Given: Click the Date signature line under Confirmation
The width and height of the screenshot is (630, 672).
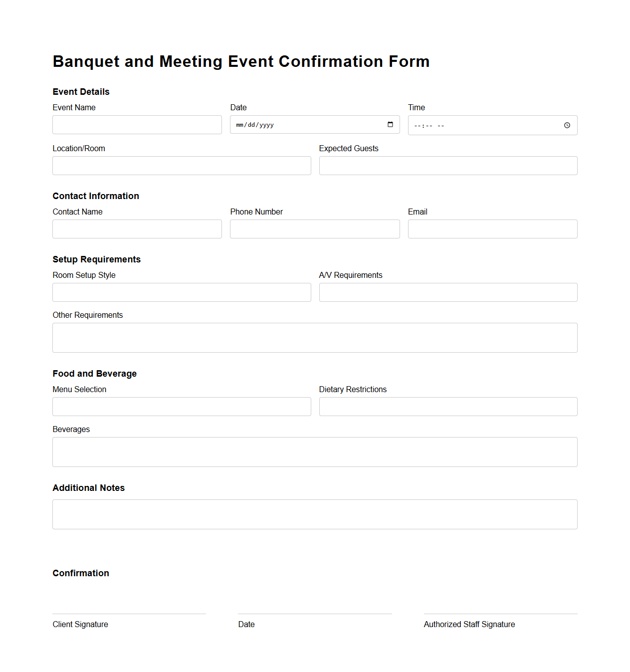Looking at the screenshot, I should [314, 613].
